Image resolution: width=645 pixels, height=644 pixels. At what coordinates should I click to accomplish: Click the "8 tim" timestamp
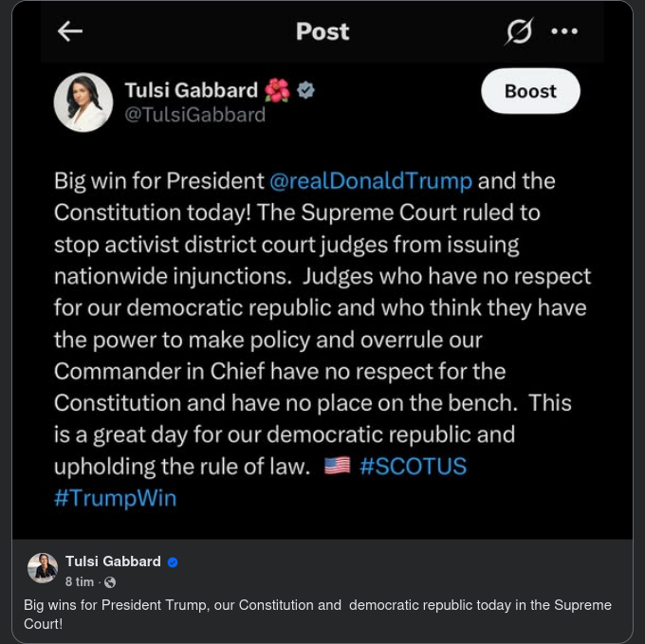(80, 581)
